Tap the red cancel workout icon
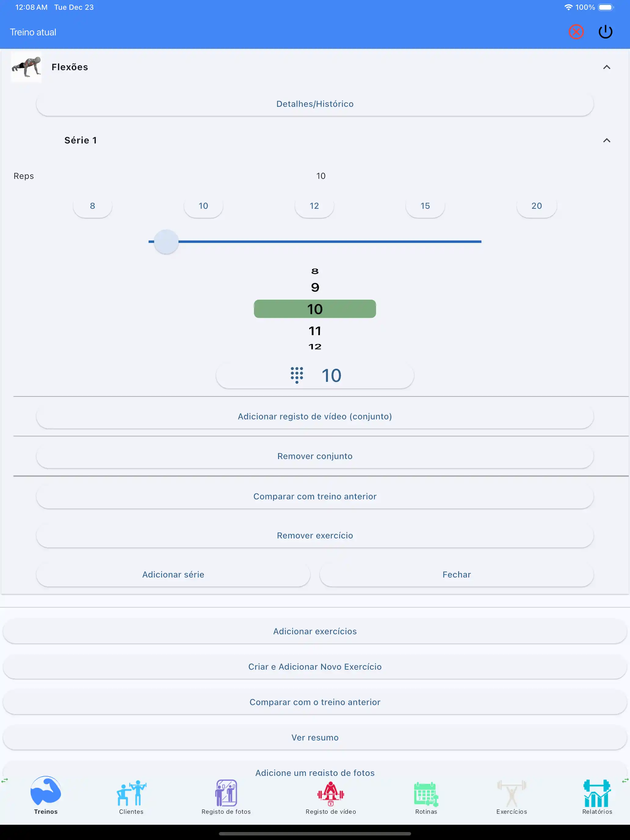The width and height of the screenshot is (630, 840). [x=576, y=32]
